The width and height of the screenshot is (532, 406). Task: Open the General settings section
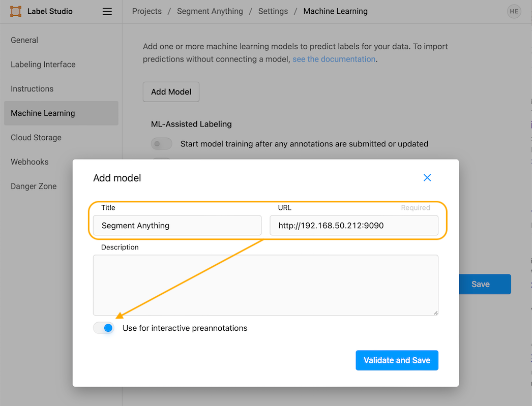(x=24, y=40)
